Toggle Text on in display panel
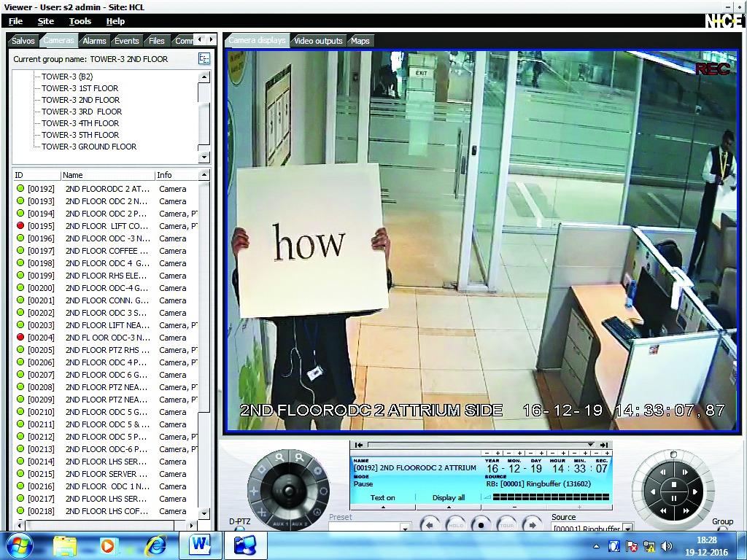Screen dimensions: 747x560 click(382, 497)
